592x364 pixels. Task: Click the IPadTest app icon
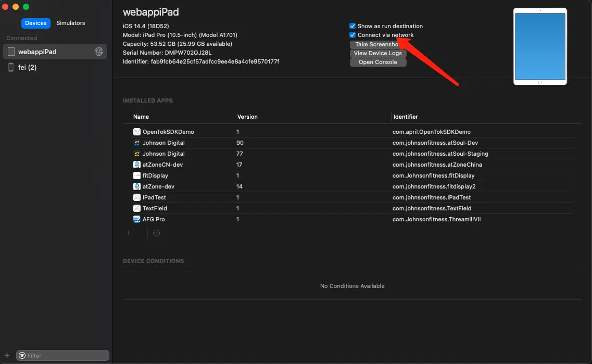point(136,197)
